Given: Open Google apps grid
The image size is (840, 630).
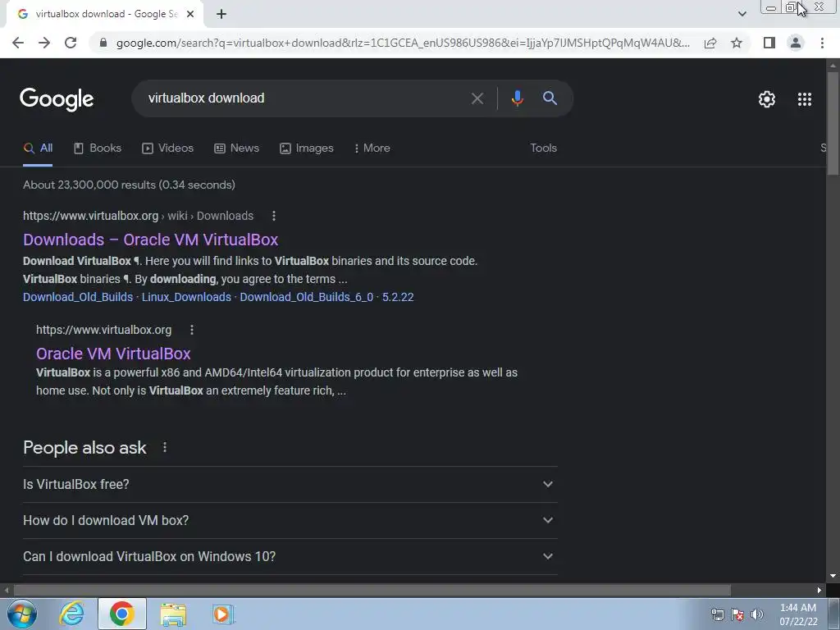Looking at the screenshot, I should click(804, 99).
